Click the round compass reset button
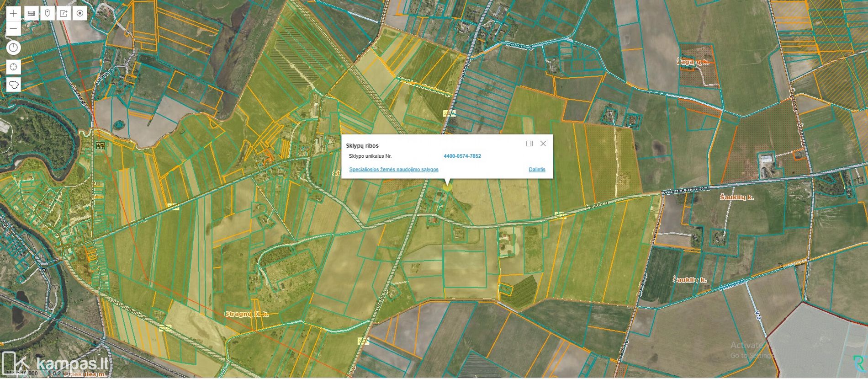The height and width of the screenshot is (379, 868). click(13, 48)
